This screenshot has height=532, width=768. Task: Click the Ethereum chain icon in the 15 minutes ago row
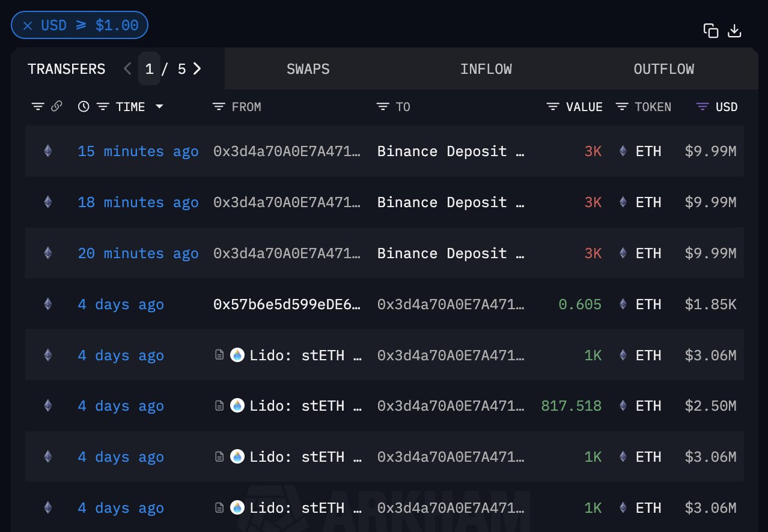47,151
